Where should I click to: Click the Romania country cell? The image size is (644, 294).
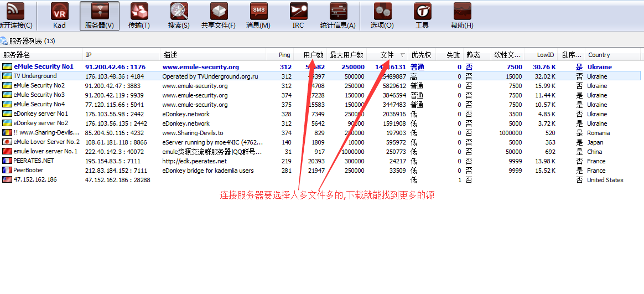tap(598, 133)
